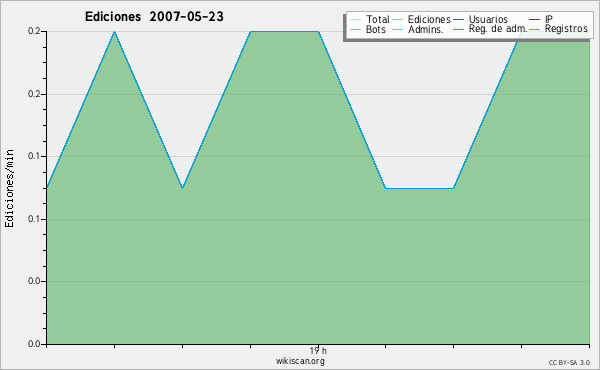Click the chart title Ediciones 2007-05-23
Viewport: 600px width, 370px height.
(x=154, y=17)
